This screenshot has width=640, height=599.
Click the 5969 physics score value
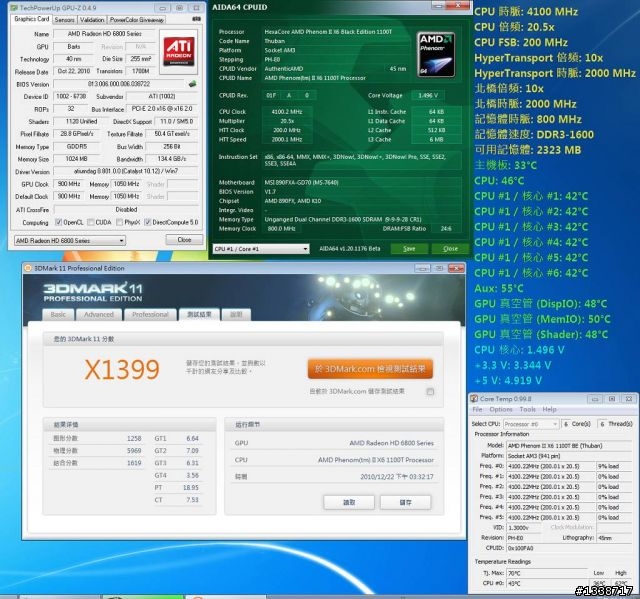(134, 451)
